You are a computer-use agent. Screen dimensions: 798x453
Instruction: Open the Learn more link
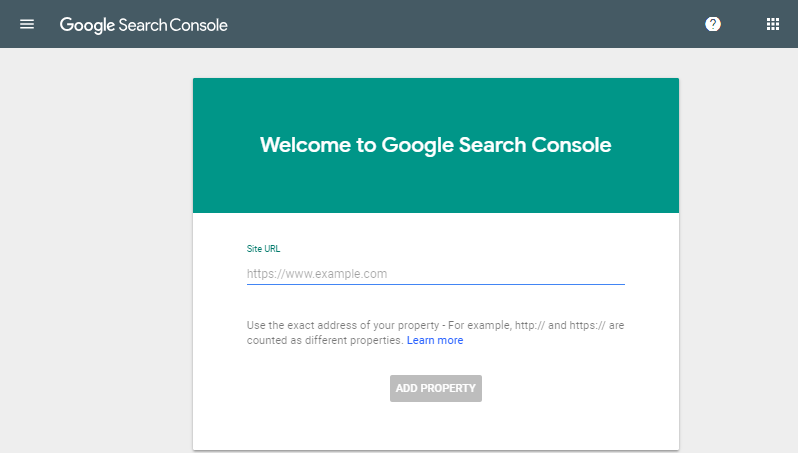[x=435, y=340]
